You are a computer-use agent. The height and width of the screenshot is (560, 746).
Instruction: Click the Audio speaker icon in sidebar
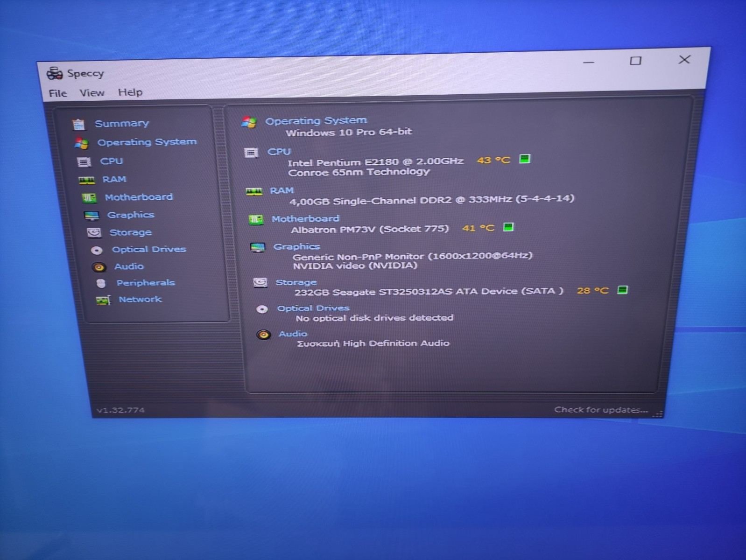tap(99, 267)
